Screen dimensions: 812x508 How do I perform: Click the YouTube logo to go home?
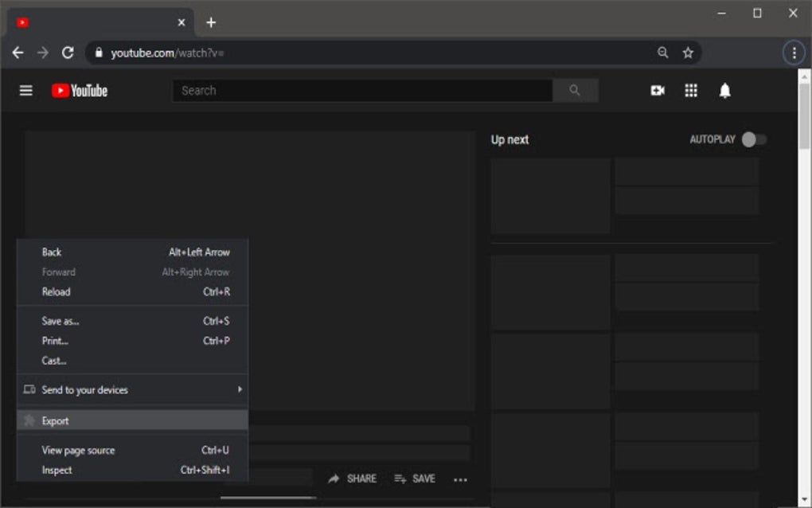79,90
